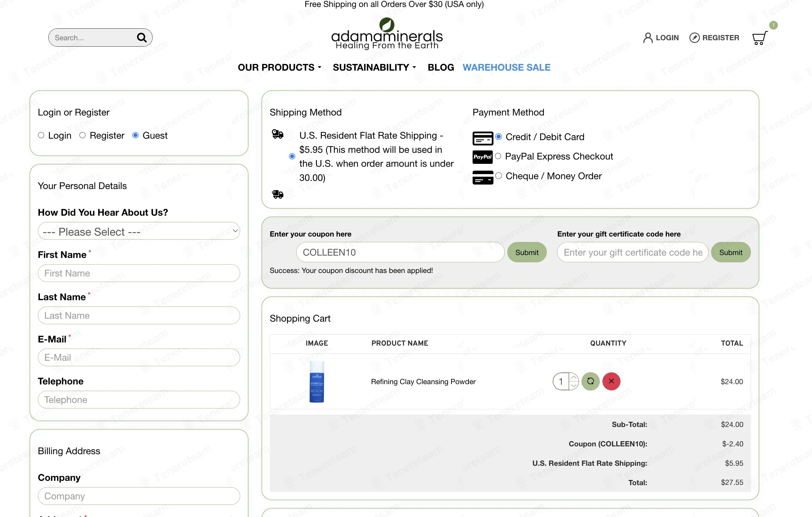Click the green refresh quantity icon

coord(590,381)
